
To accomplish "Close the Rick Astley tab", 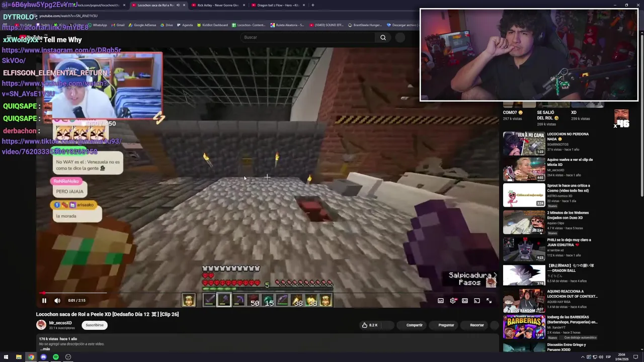I will [244, 5].
